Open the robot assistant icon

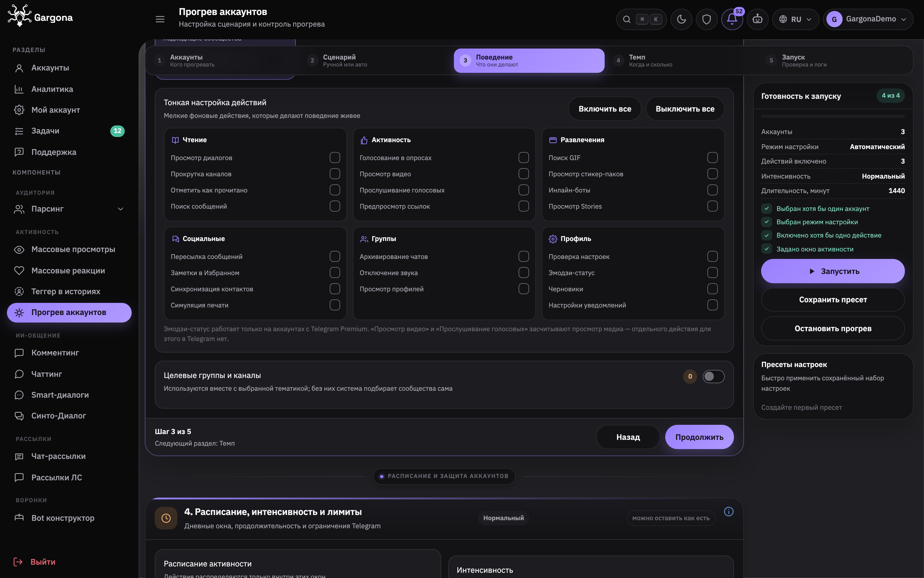[757, 19]
